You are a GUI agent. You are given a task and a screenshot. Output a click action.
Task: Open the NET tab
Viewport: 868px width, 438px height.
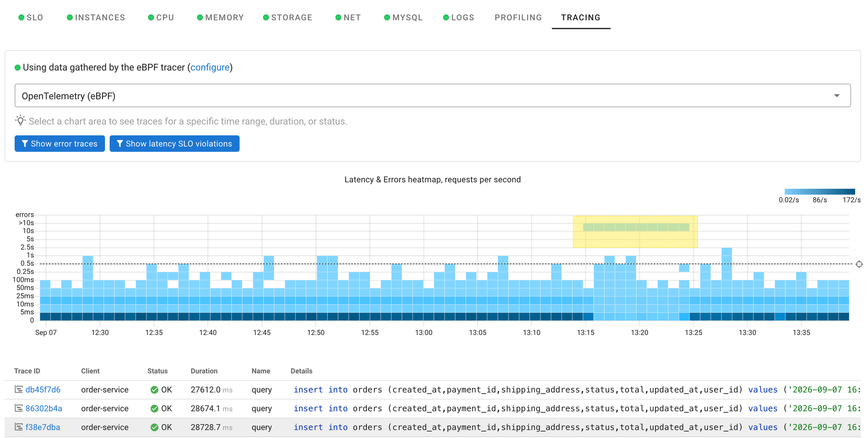pyautogui.click(x=348, y=18)
